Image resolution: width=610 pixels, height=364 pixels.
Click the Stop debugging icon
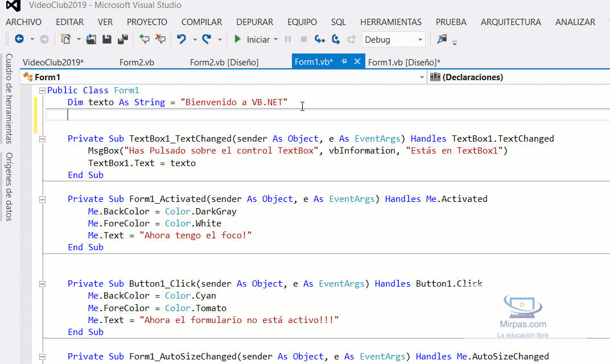click(x=304, y=39)
